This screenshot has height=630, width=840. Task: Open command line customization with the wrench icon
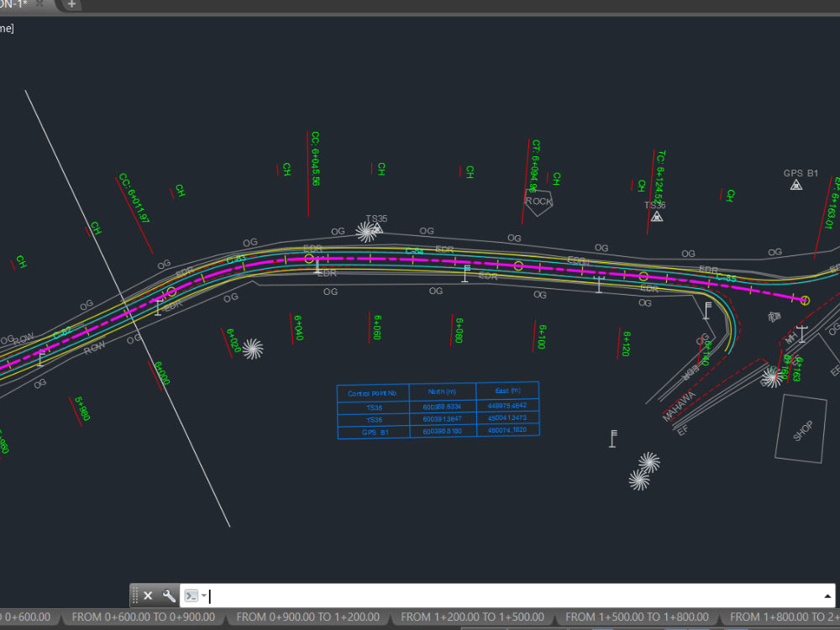point(169,596)
